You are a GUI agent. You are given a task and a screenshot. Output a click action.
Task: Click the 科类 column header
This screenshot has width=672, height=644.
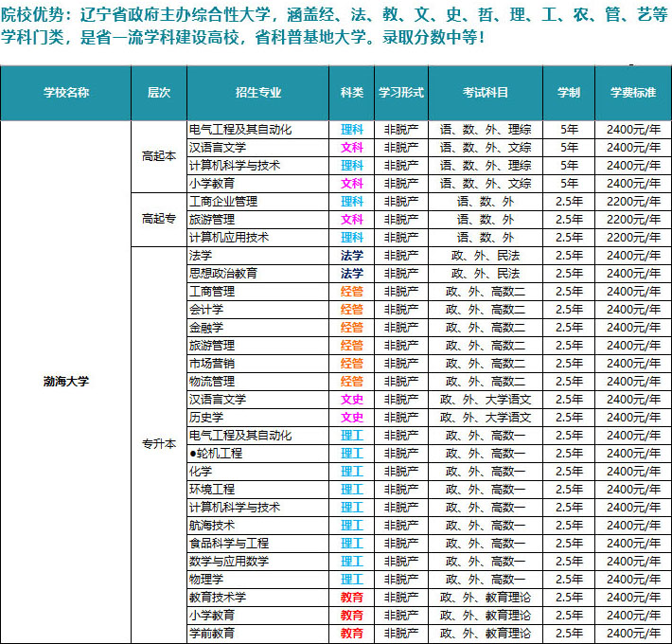pyautogui.click(x=352, y=93)
